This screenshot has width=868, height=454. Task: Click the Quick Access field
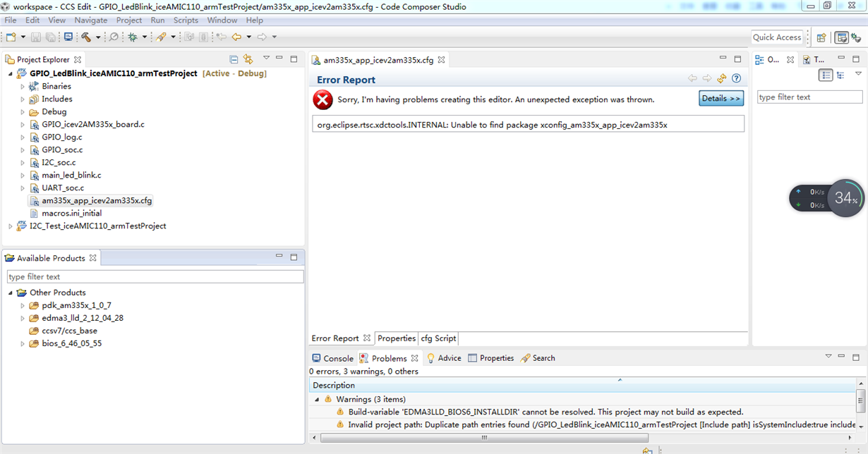(777, 37)
